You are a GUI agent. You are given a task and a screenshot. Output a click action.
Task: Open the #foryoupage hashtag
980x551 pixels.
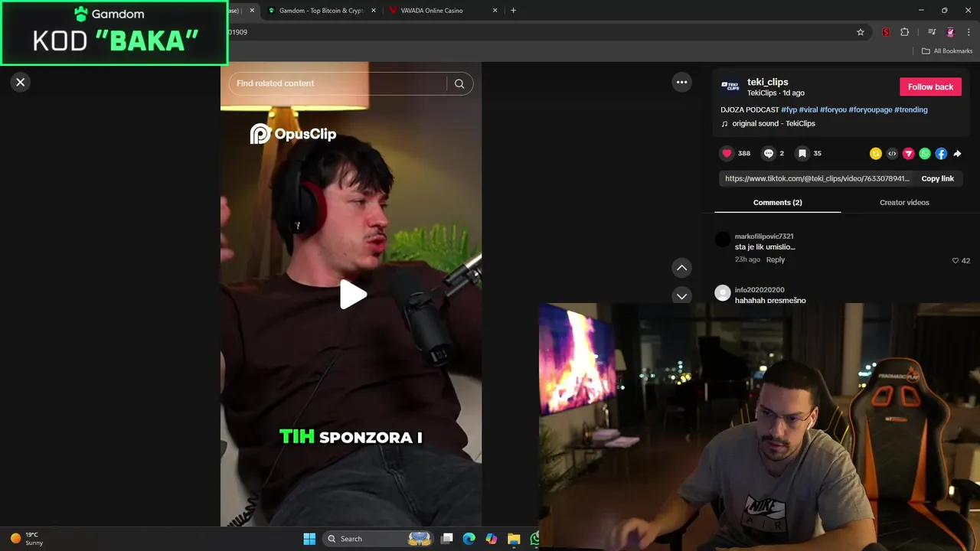[x=871, y=109]
